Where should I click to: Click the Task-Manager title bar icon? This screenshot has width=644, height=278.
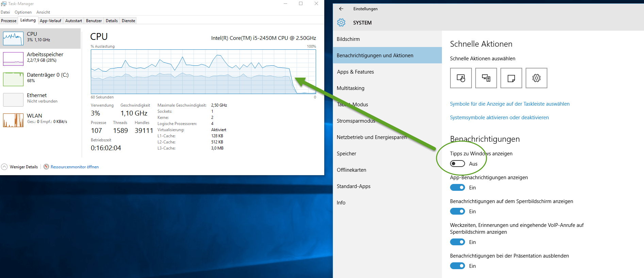(4, 4)
